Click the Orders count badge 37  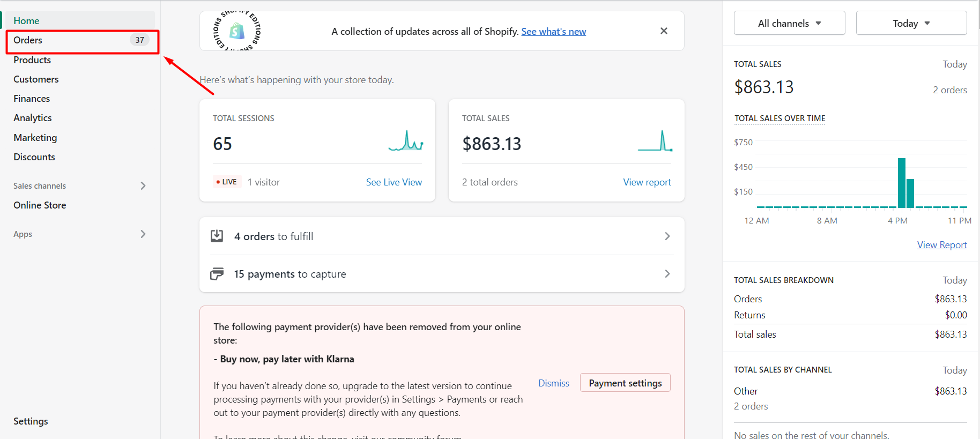tap(139, 40)
